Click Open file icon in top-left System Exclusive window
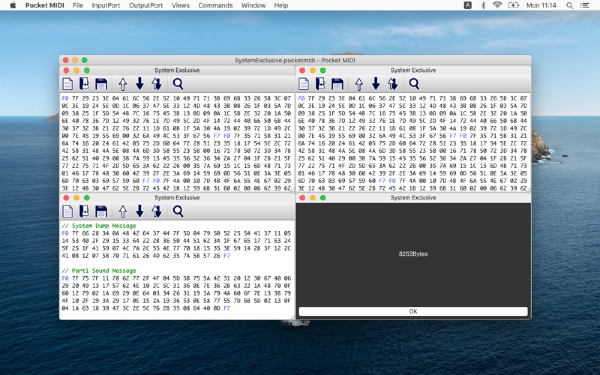The height and width of the screenshot is (375, 600). (84, 84)
